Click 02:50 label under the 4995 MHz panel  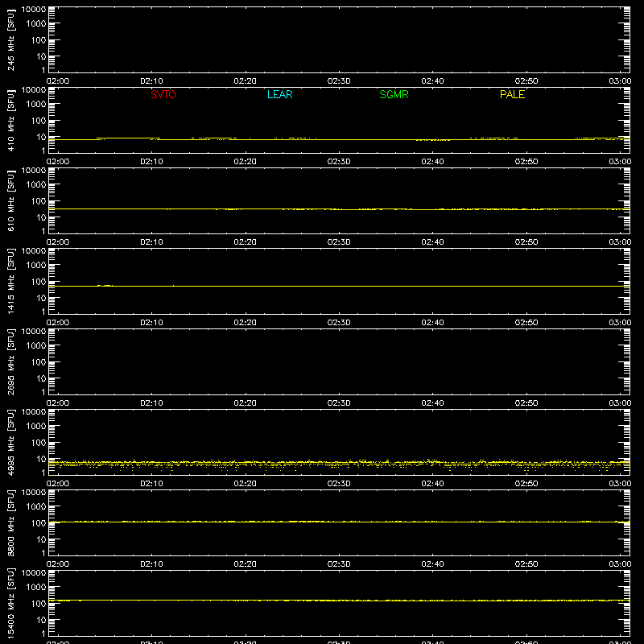click(x=526, y=484)
